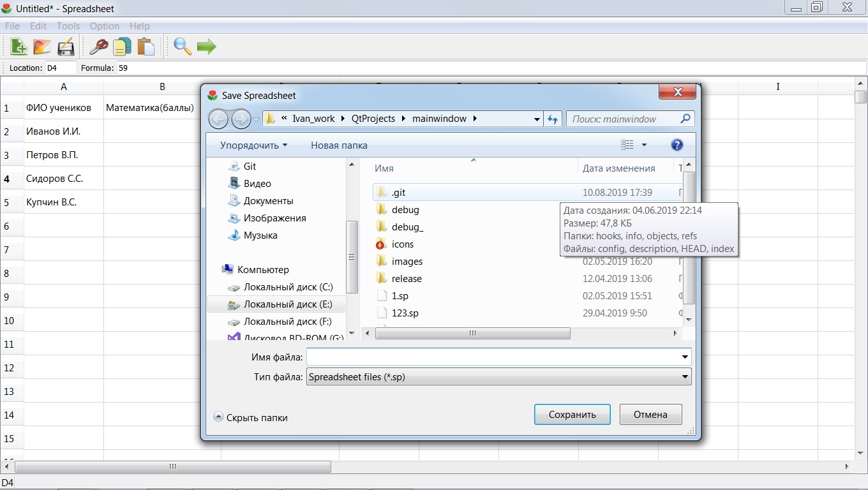Image resolution: width=868 pixels, height=490 pixels.
Task: Select the debug folder
Action: tap(405, 209)
